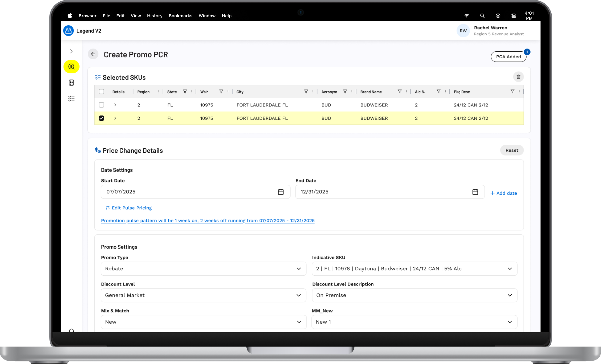
Task: Click the Wi-Fi icon in the menu bar
Action: click(467, 16)
